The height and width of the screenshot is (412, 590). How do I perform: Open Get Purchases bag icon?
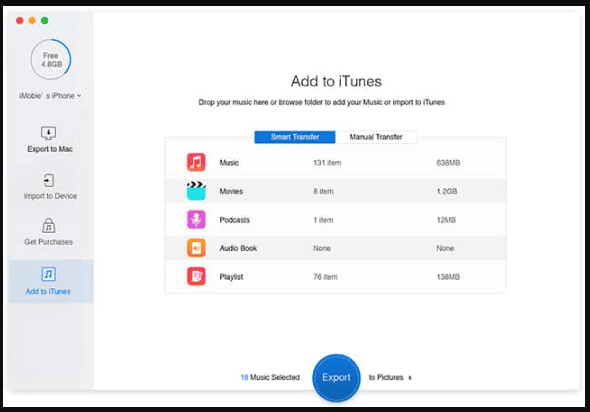pyautogui.click(x=49, y=226)
